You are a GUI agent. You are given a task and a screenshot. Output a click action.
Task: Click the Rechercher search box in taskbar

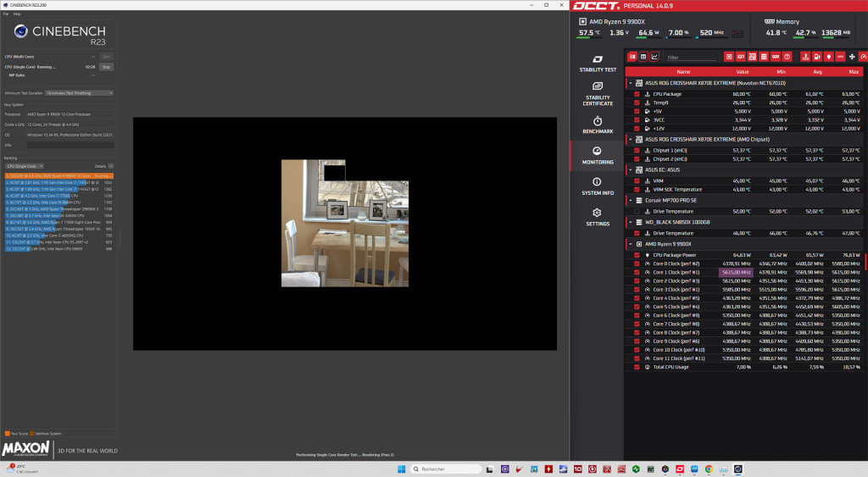(x=446, y=469)
